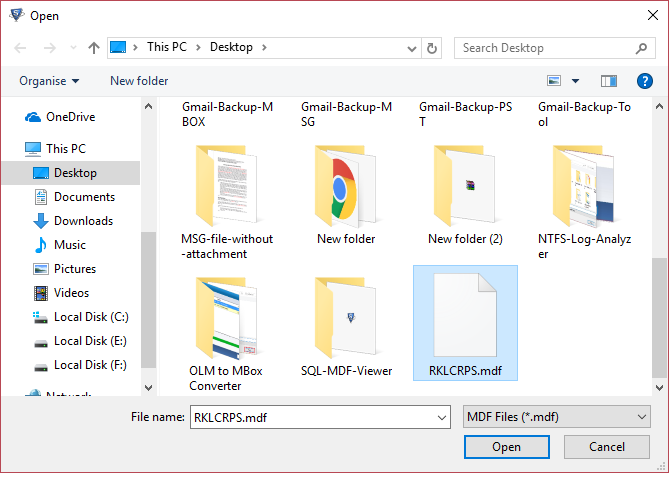
Task: Click the Cancel button
Action: click(607, 447)
